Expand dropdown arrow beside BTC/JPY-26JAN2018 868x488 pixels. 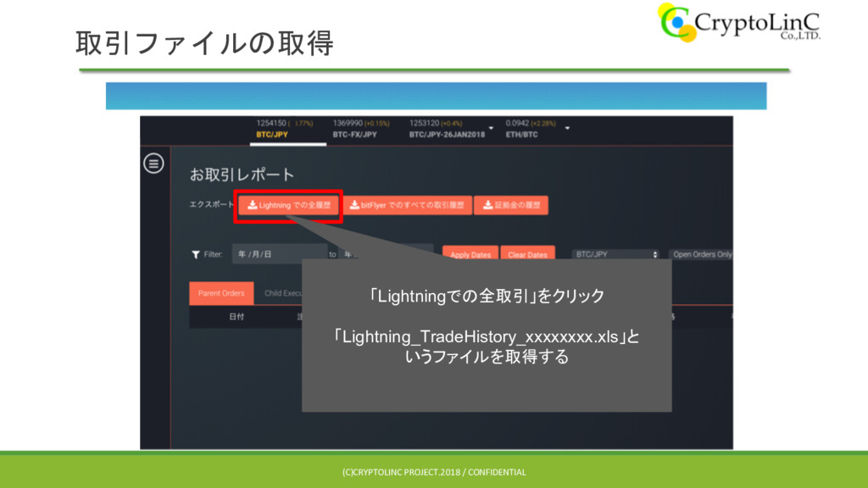[x=491, y=129]
